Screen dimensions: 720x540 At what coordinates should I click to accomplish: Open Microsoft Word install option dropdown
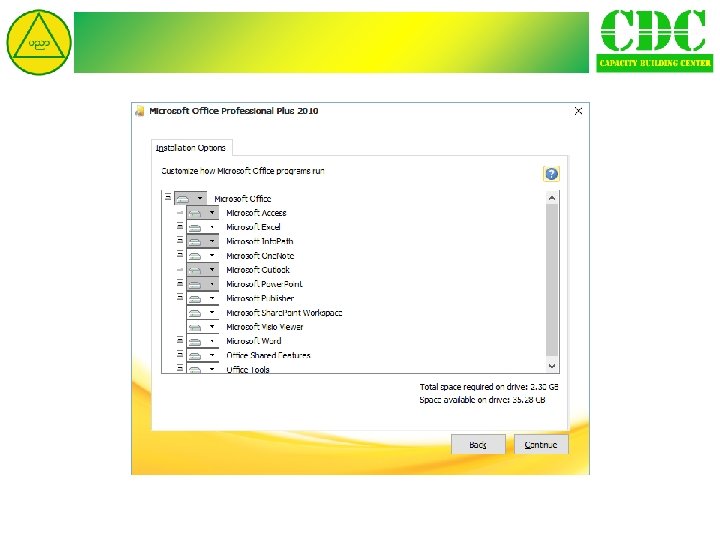(x=202, y=341)
